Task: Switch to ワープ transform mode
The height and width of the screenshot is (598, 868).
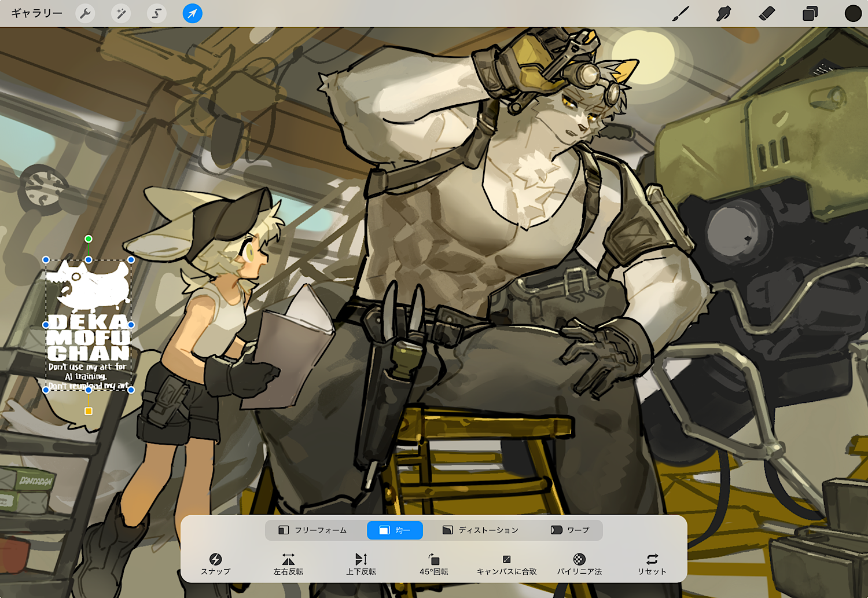Action: [570, 530]
